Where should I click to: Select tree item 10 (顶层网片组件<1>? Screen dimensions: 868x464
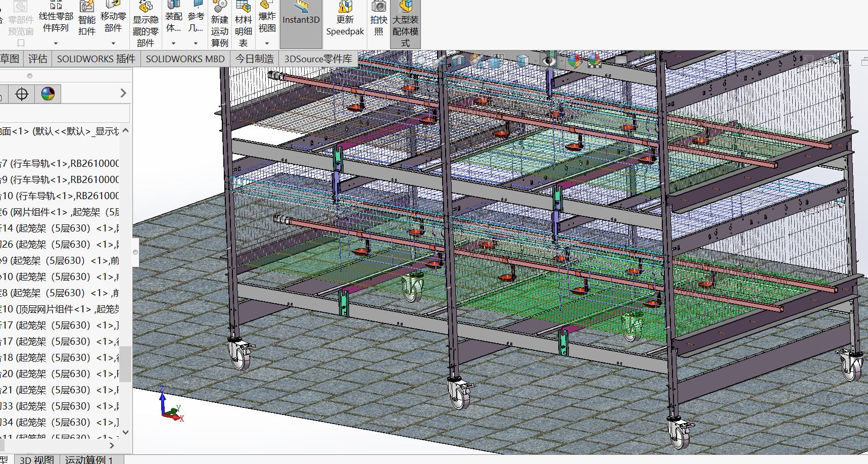point(60,309)
